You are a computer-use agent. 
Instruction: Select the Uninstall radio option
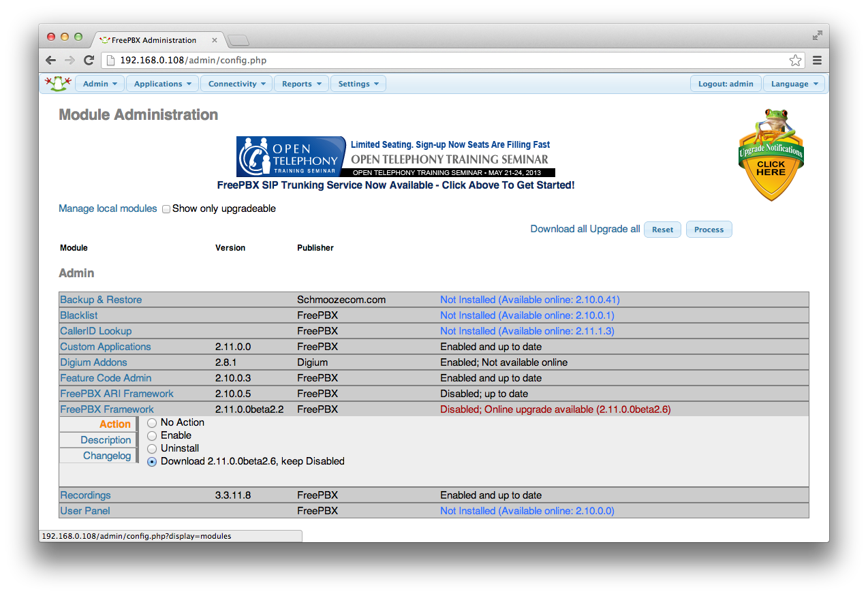coord(152,449)
